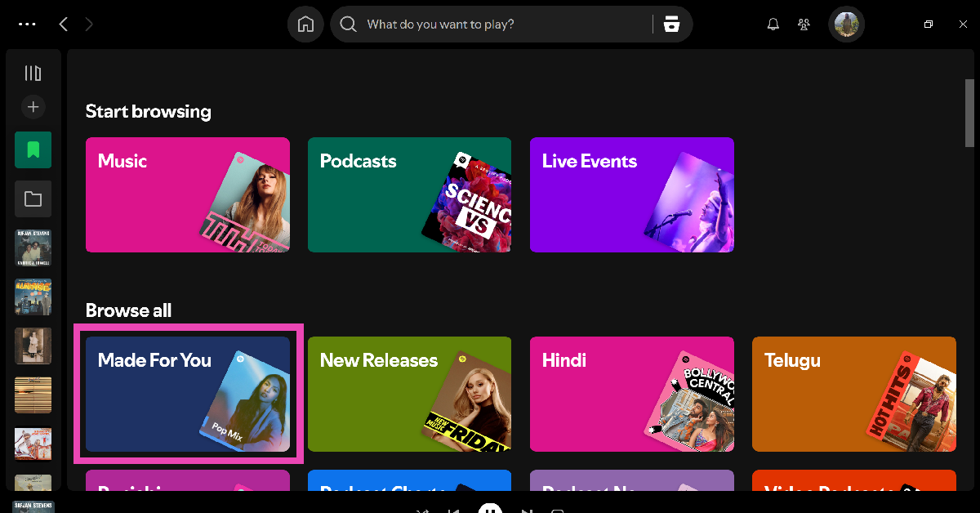Open the now-playing cover at bottom left
980x513 pixels.
coord(33,506)
